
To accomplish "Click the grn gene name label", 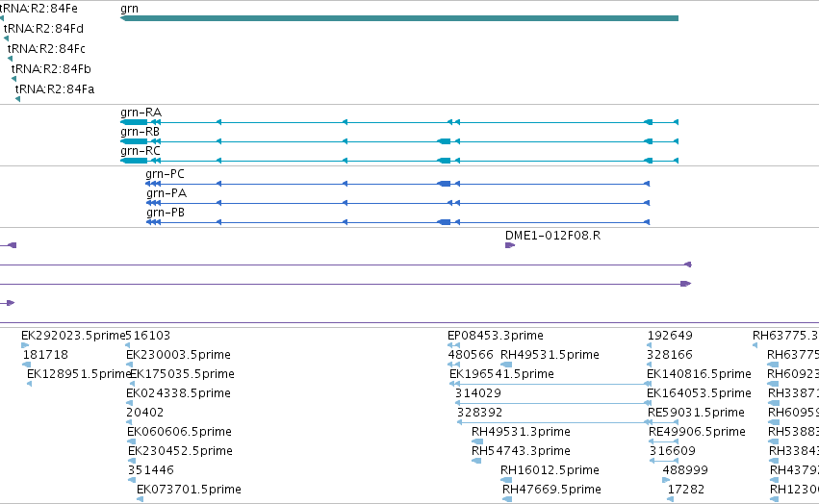I will click(x=130, y=9).
